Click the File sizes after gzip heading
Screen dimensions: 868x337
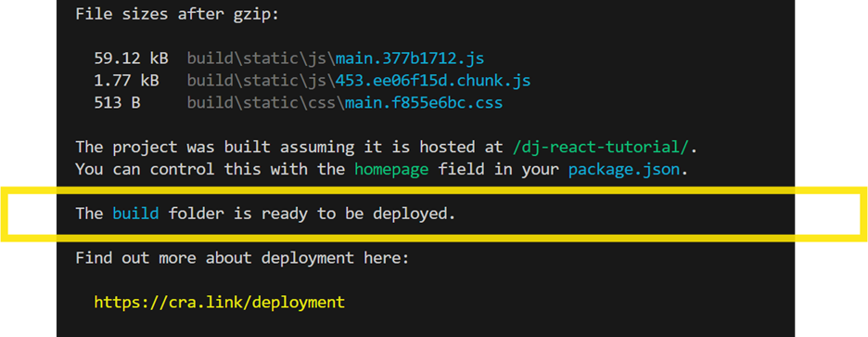pos(177,15)
